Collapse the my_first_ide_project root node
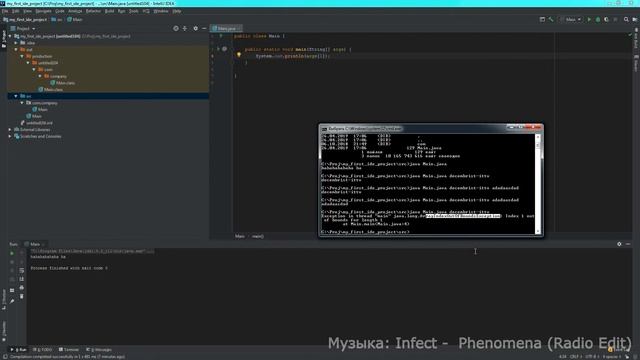The image size is (640, 360). point(10,36)
